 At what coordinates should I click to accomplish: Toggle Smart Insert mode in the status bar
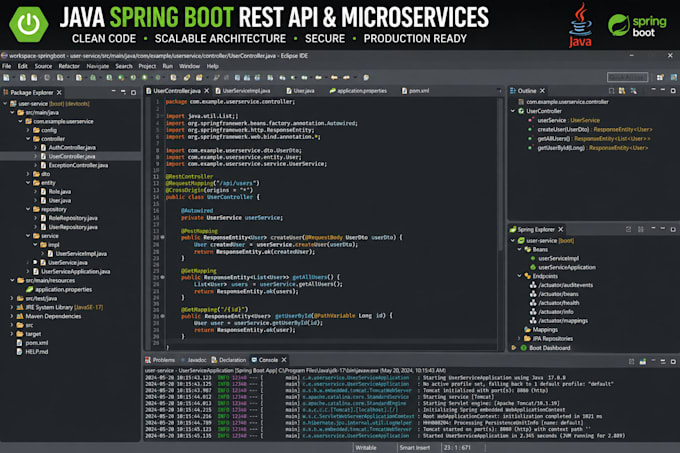[x=415, y=448]
